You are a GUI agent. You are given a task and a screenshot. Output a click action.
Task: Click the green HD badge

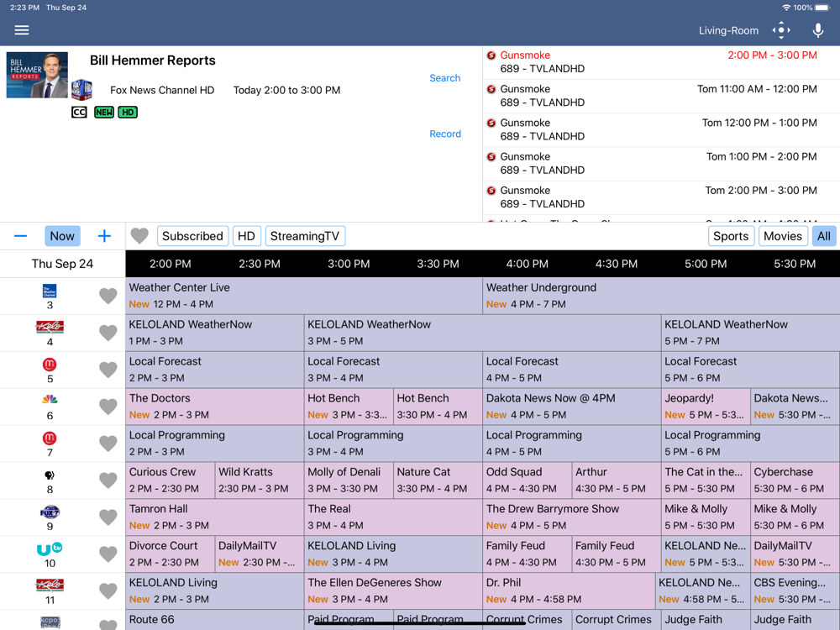point(128,112)
